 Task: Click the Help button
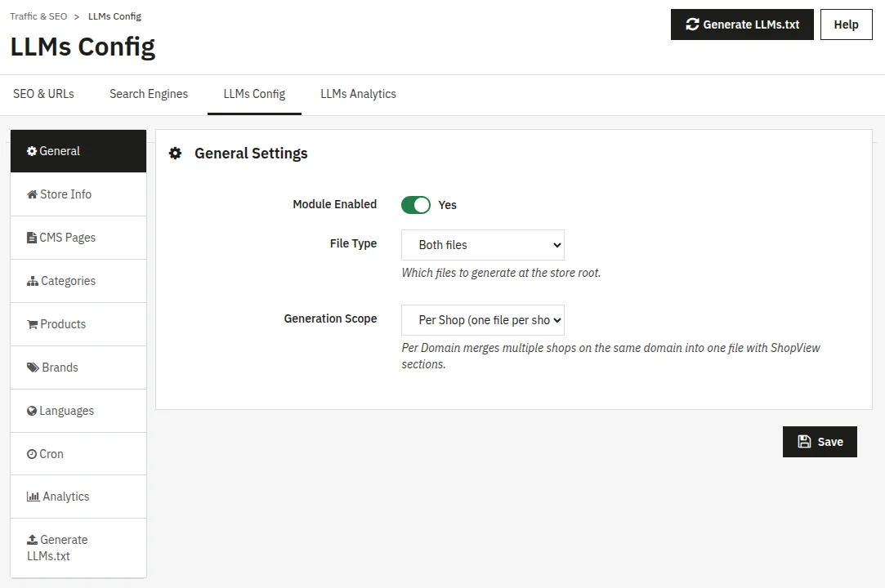(x=846, y=24)
